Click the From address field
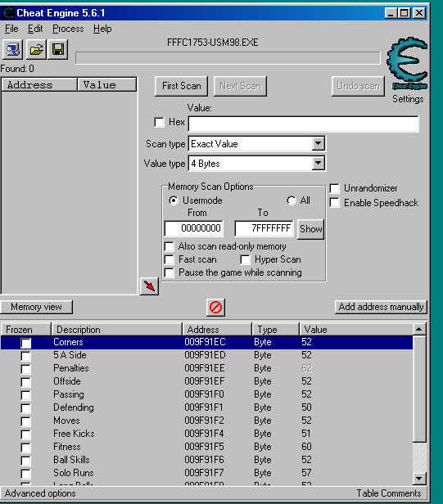 [194, 228]
